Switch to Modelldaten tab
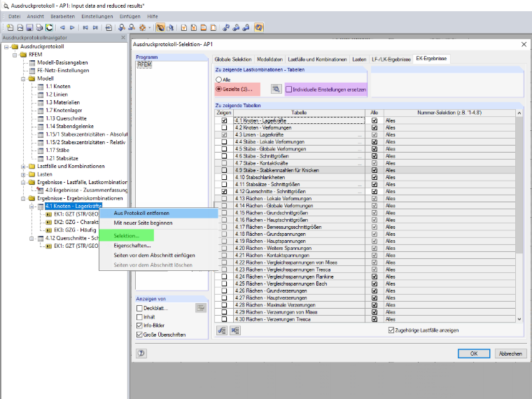Image resolution: width=532 pixels, height=399 pixels. click(269, 59)
